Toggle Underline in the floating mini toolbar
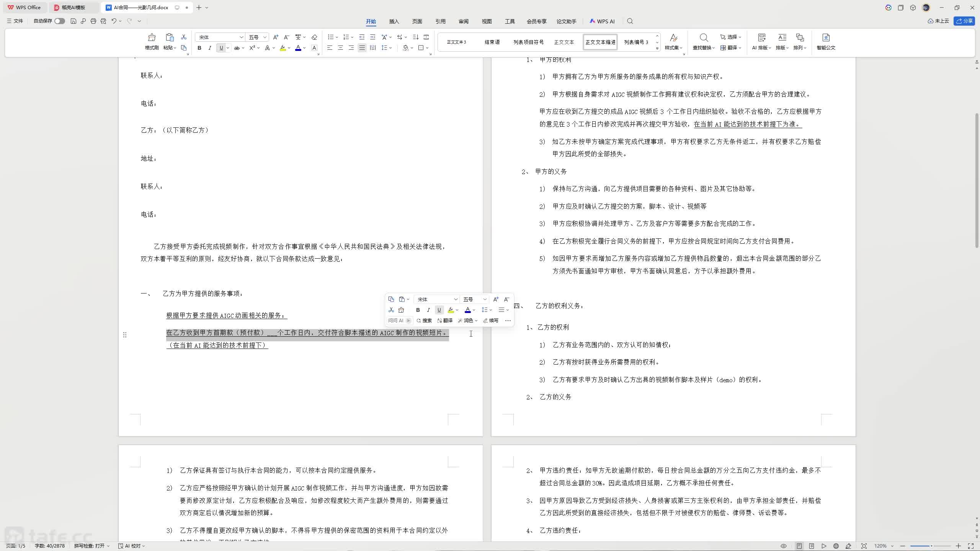 pos(439,310)
